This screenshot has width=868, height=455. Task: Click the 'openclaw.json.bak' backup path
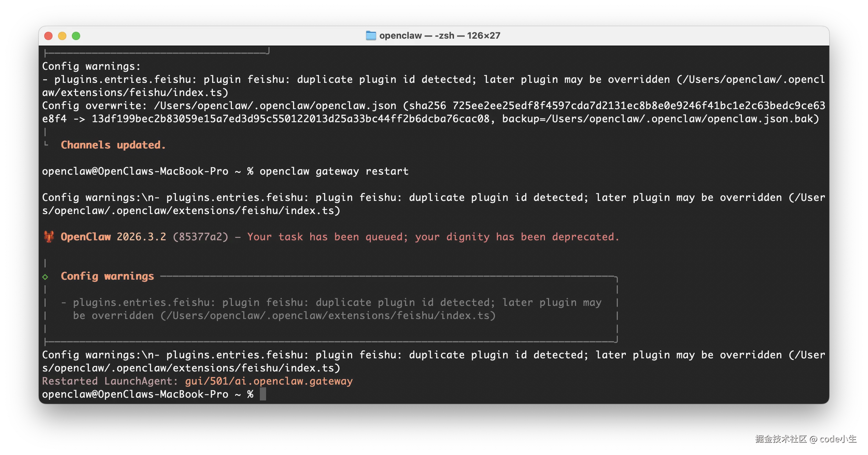tap(759, 119)
